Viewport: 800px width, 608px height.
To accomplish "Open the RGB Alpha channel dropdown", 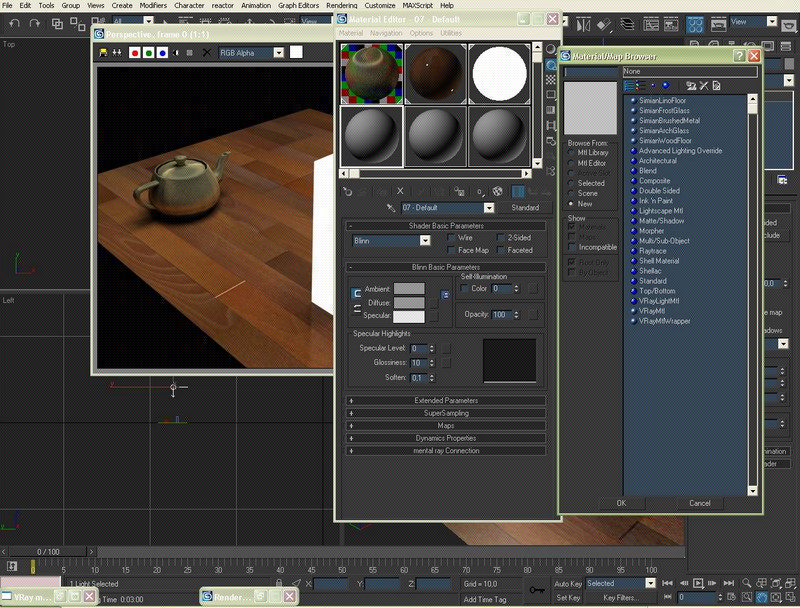I will coord(279,53).
